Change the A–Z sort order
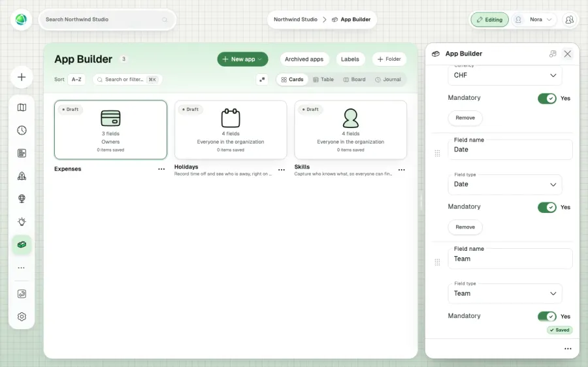The image size is (588, 367). tap(76, 80)
